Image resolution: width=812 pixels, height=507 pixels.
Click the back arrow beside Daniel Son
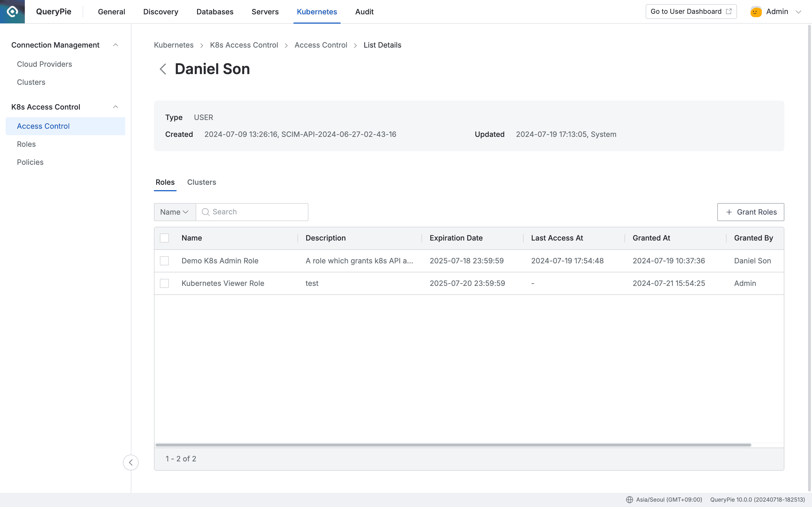164,69
